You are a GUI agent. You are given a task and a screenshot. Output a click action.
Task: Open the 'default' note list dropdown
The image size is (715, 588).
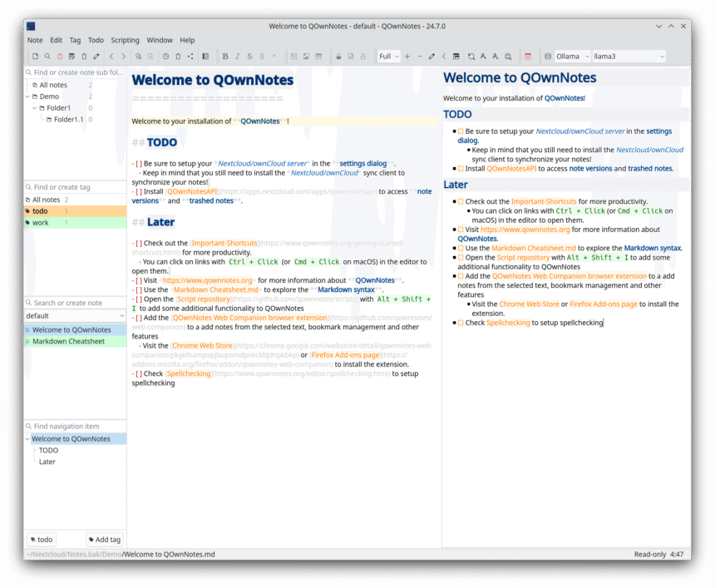click(x=75, y=316)
